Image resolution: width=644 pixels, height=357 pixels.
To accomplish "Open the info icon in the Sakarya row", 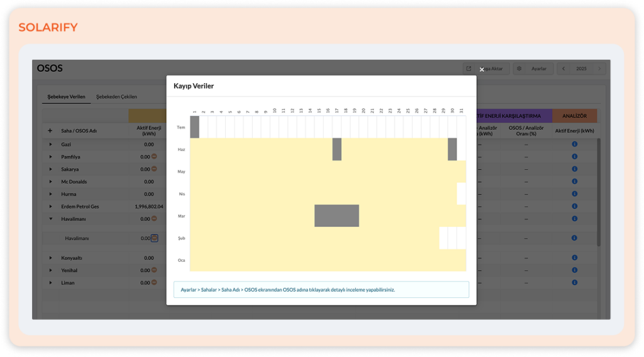I will (x=575, y=169).
